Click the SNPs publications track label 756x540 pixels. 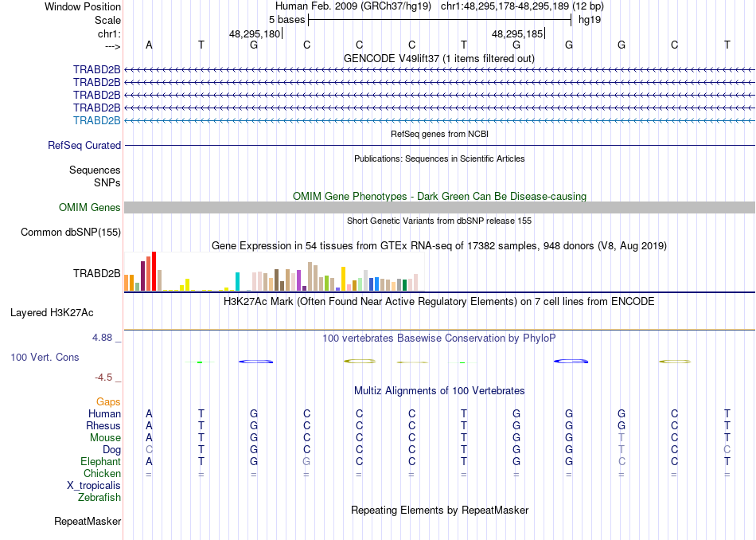pyautogui.click(x=107, y=183)
